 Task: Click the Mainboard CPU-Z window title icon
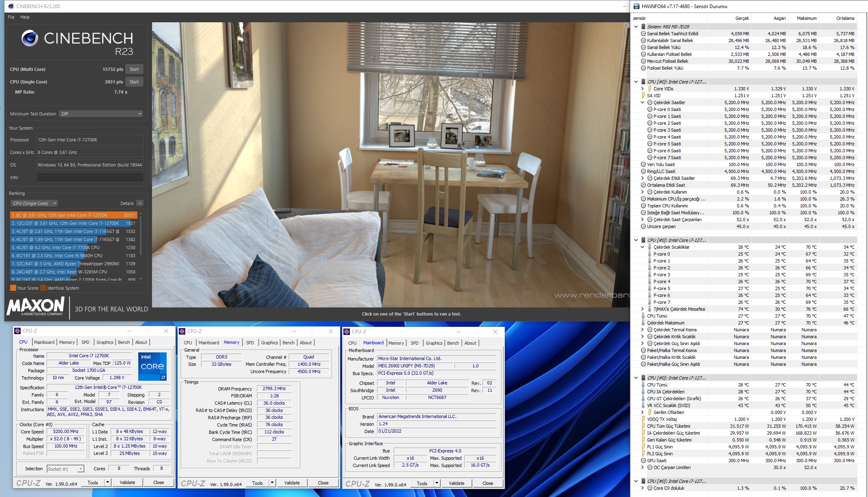(x=347, y=332)
